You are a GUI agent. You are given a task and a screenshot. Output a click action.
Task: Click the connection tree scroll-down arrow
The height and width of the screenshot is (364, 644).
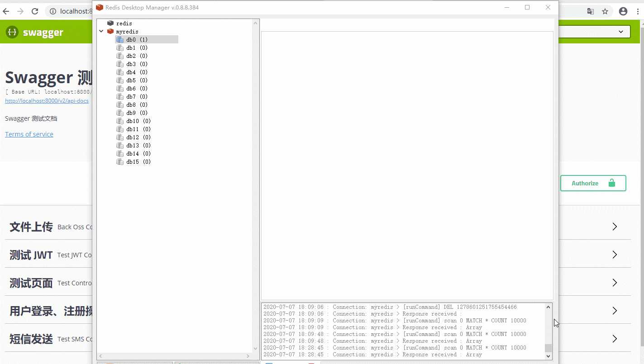256,349
